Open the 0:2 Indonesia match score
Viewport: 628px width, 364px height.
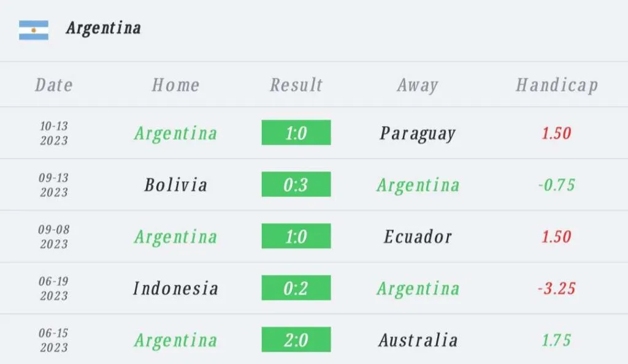pyautogui.click(x=296, y=288)
